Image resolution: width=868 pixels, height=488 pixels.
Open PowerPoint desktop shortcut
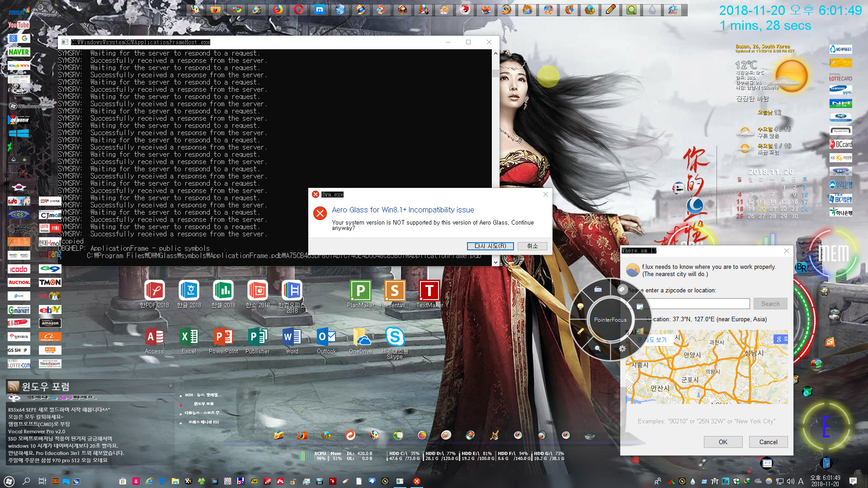(x=223, y=341)
